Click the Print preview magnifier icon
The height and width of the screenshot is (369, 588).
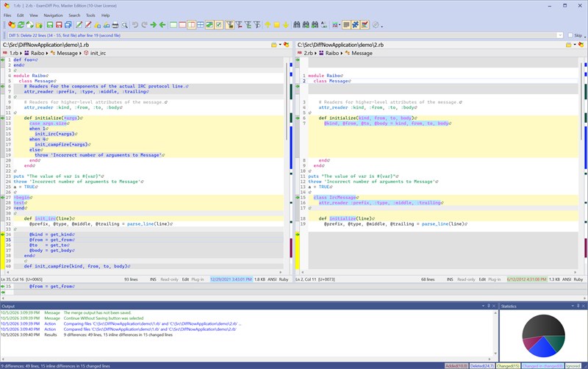point(124,25)
